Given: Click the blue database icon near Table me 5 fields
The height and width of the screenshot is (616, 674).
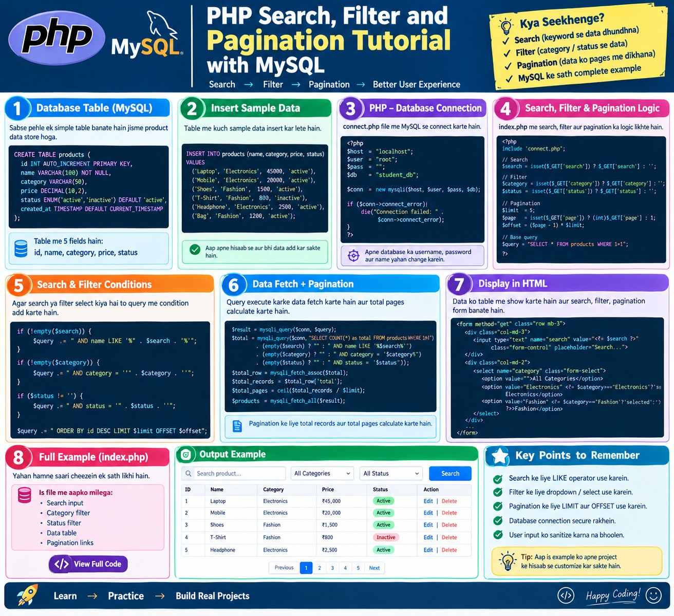Looking at the screenshot, I should [21, 248].
